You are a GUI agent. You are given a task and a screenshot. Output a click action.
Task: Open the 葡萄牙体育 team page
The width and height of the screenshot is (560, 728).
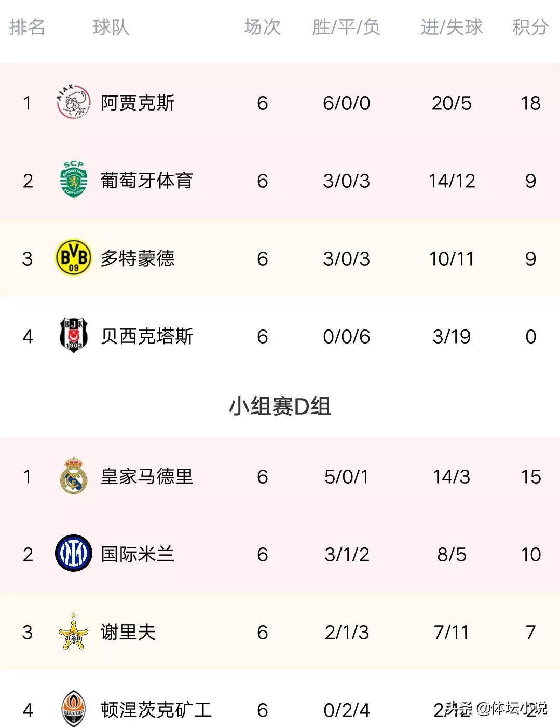(x=147, y=181)
